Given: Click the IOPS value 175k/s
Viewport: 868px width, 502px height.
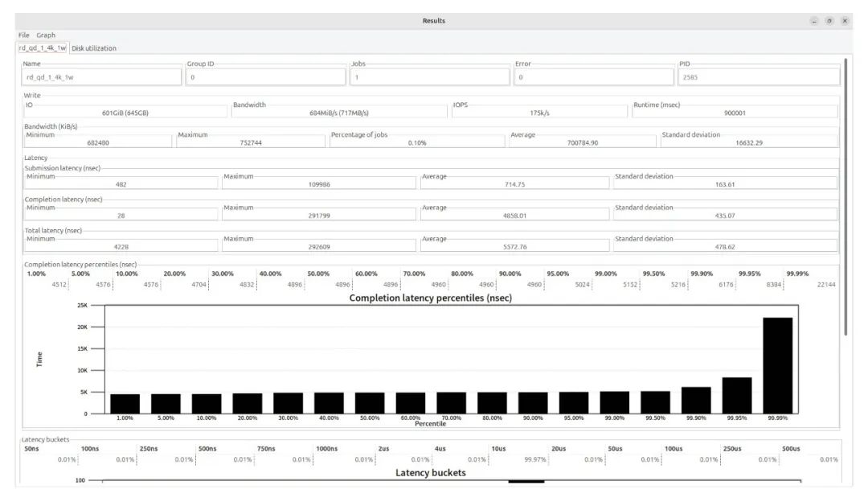Looking at the screenshot, I should point(540,113).
